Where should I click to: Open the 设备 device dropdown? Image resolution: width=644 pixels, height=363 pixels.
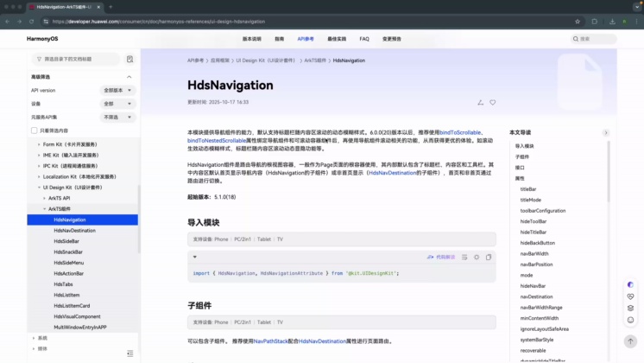(117, 104)
